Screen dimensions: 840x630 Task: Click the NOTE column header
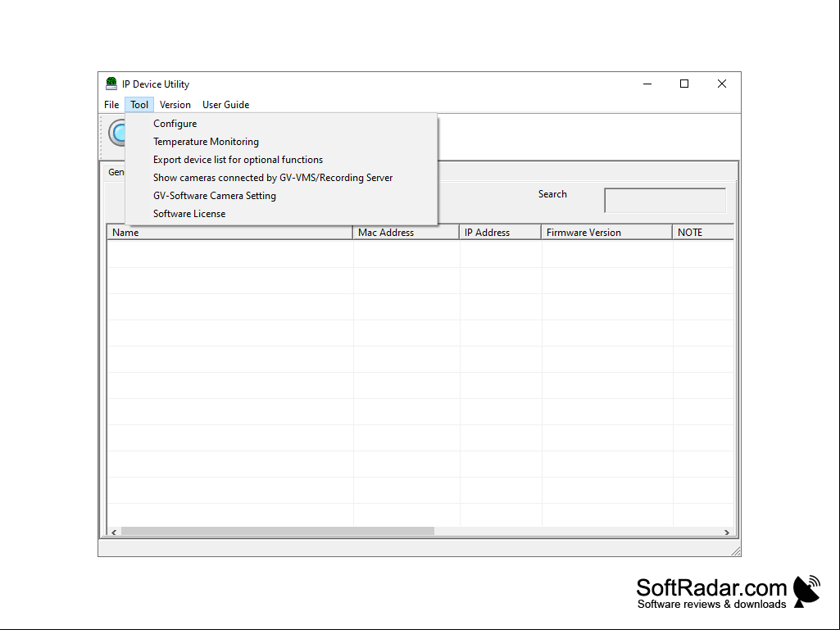point(703,233)
